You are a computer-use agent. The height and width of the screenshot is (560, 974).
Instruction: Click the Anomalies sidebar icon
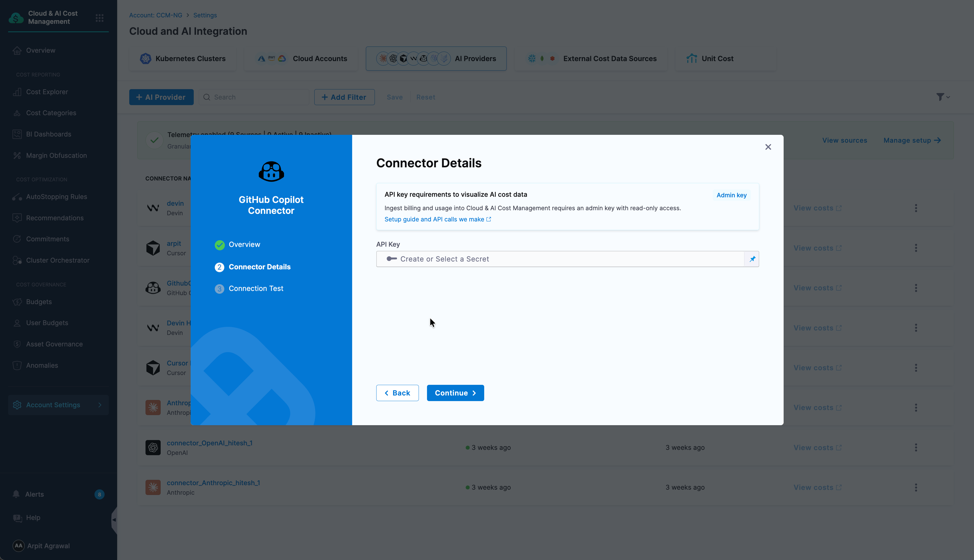click(17, 365)
